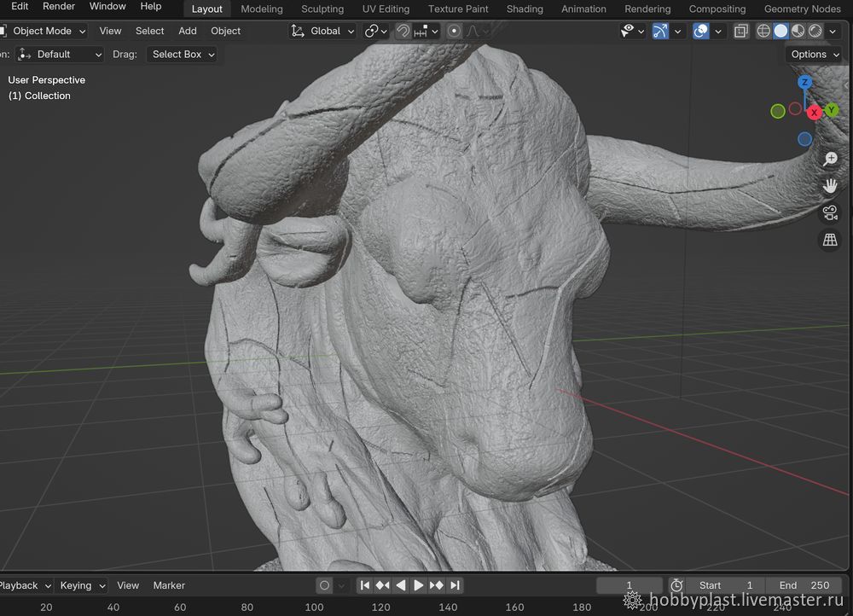The width and height of the screenshot is (853, 616).
Task: Open the Default orientation dropdown
Action: (x=60, y=55)
